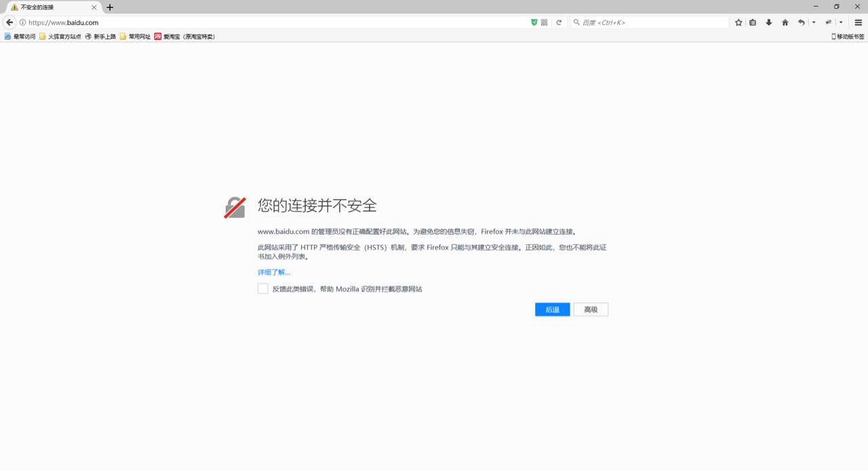Check the 反馈此类错误 report checkbox
This screenshot has width=868, height=471.
[x=263, y=288]
